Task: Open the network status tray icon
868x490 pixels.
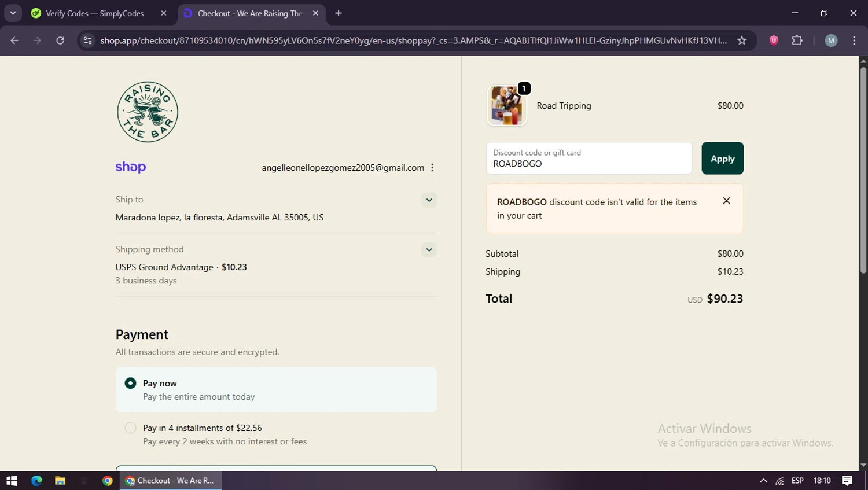Action: pyautogui.click(x=780, y=481)
